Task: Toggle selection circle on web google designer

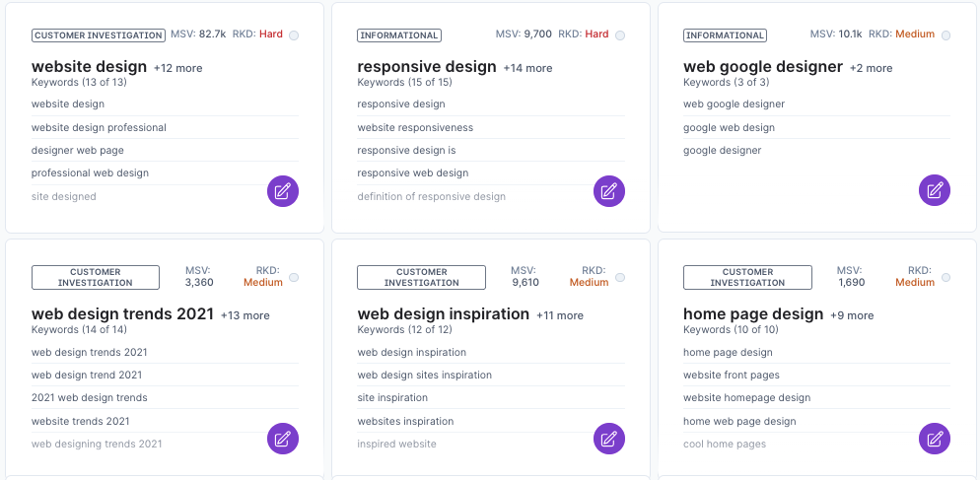Action: tap(945, 35)
